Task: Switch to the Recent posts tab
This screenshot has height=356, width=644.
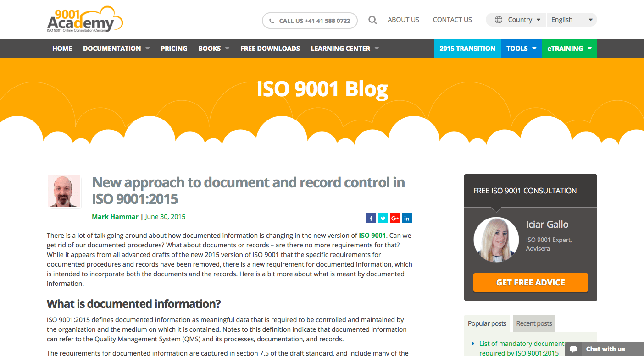Action: click(533, 323)
